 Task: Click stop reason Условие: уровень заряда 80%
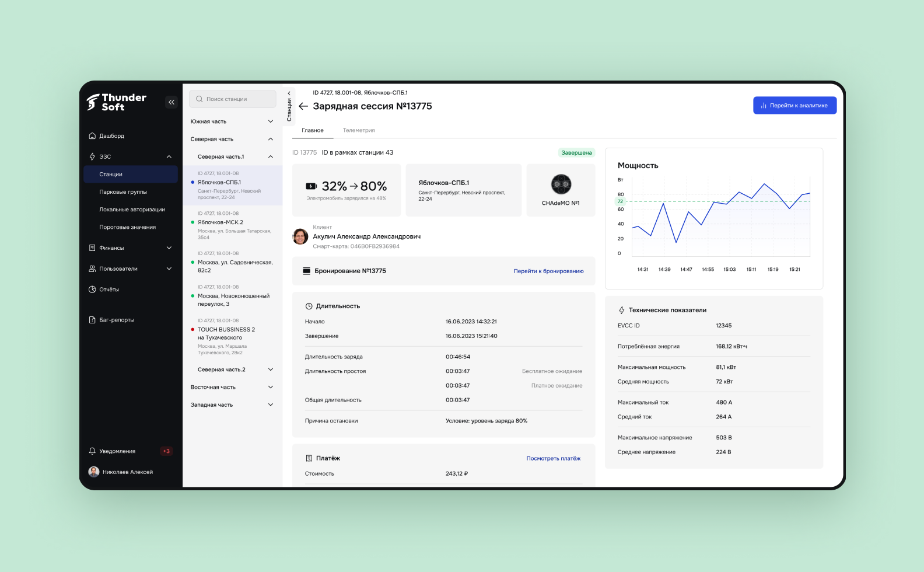487,421
